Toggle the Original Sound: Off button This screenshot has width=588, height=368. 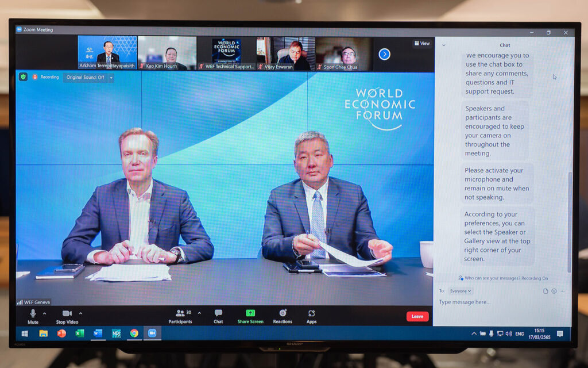[88, 78]
